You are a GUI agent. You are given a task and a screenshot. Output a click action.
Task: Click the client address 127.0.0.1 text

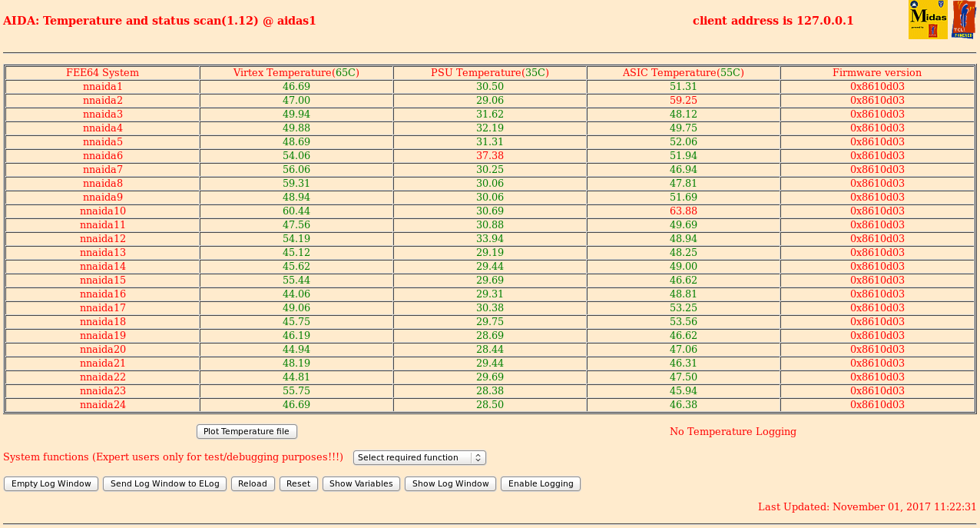pos(773,21)
